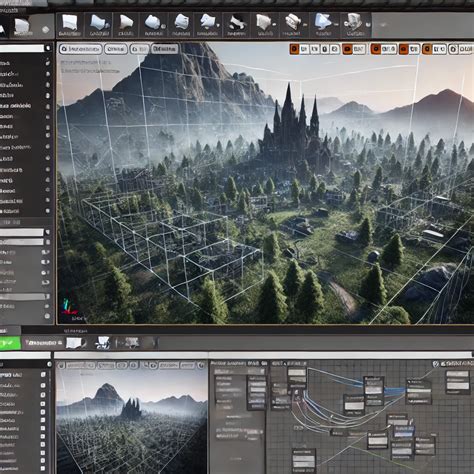The height and width of the screenshot is (474, 474).
Task: Click the first white mesh icon in main toolbar
Action: (70, 23)
